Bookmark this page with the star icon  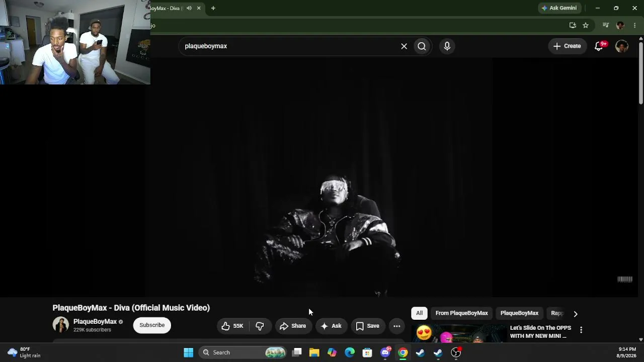586,25
